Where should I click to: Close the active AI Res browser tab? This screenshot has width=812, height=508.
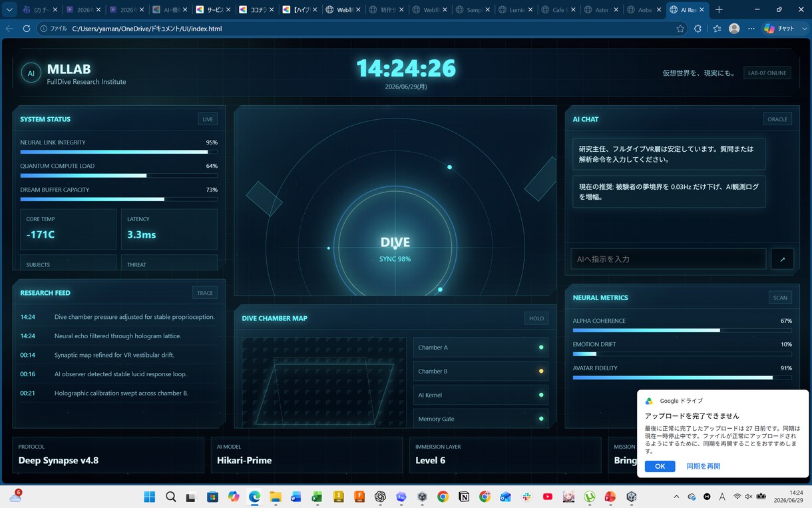pyautogui.click(x=702, y=10)
